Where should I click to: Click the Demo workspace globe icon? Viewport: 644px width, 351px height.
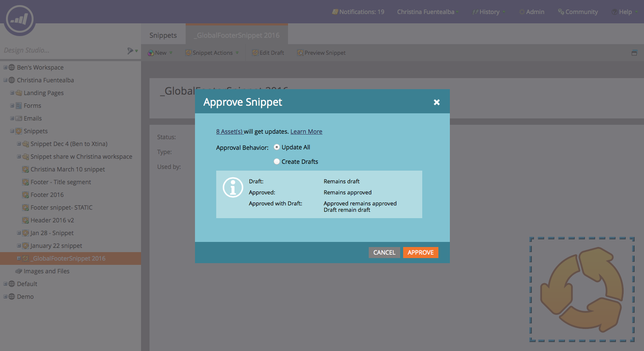click(x=12, y=297)
